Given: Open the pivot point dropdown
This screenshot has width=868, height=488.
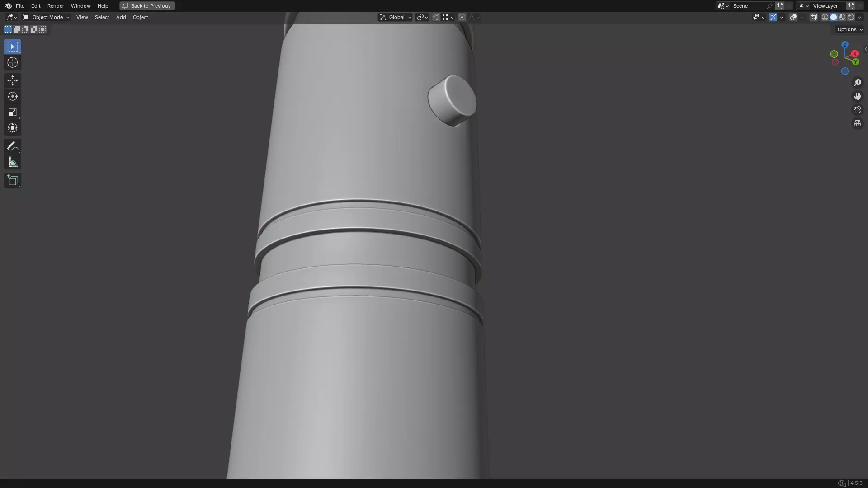Looking at the screenshot, I should click(x=422, y=17).
